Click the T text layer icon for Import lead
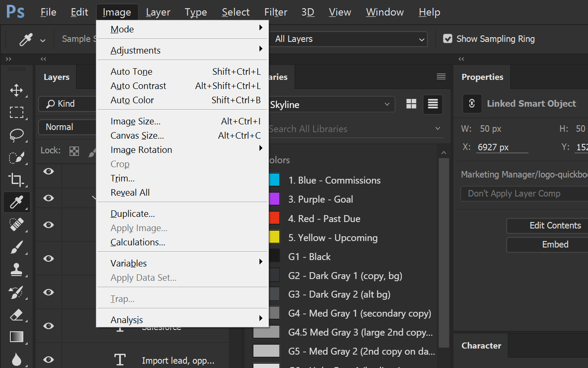The width and height of the screenshot is (588, 368). coord(120,360)
